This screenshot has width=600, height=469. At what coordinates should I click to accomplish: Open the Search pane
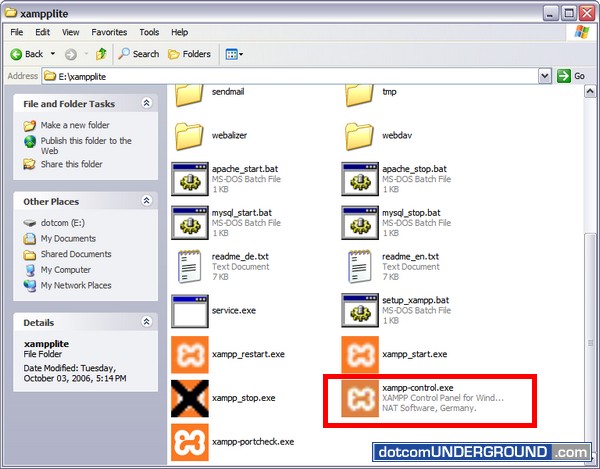139,54
